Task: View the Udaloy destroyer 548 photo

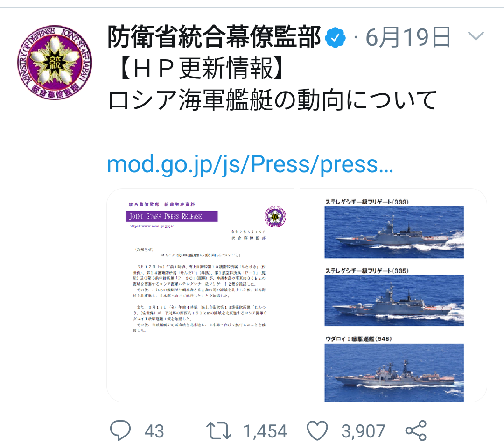Action: click(394, 373)
